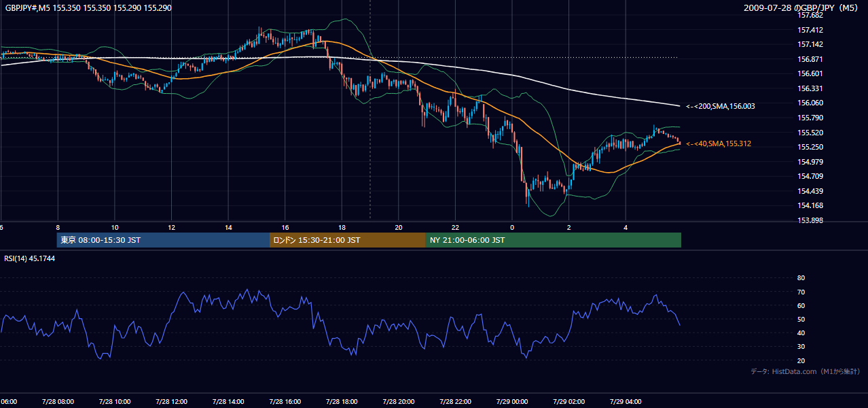
Task: Click hour tick label 14 below the price chart
Action: pos(229,228)
